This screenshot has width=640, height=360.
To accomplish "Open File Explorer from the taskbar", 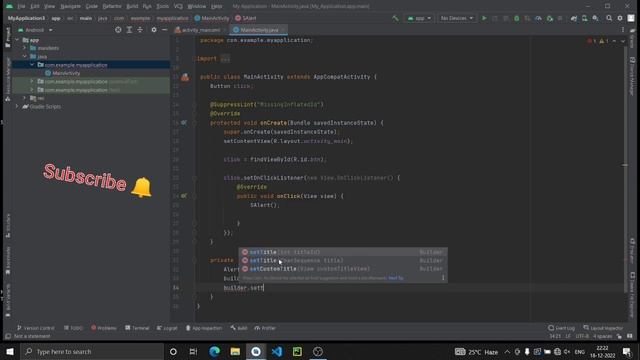I will 235,351.
